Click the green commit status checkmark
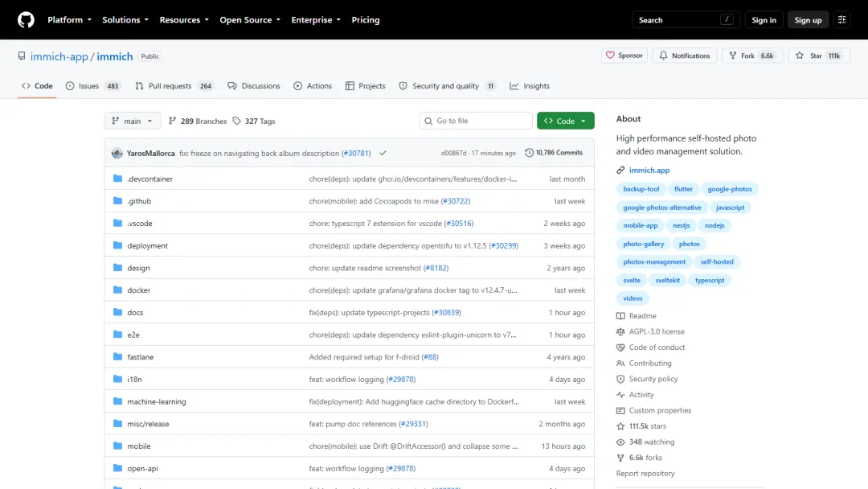 (383, 153)
